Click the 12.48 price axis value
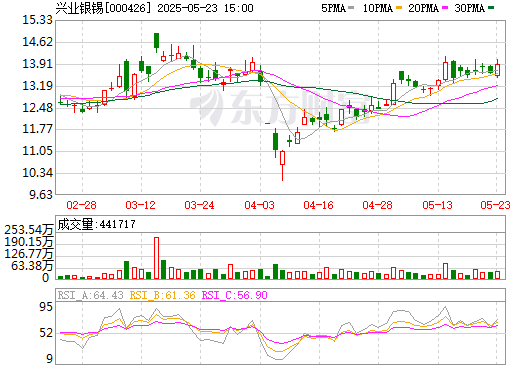 37,108
